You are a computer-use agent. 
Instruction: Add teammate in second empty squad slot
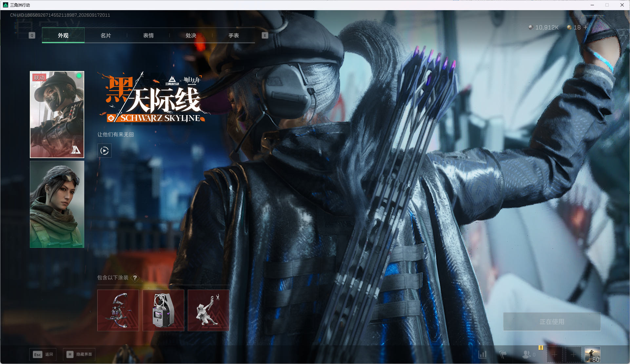573,355
